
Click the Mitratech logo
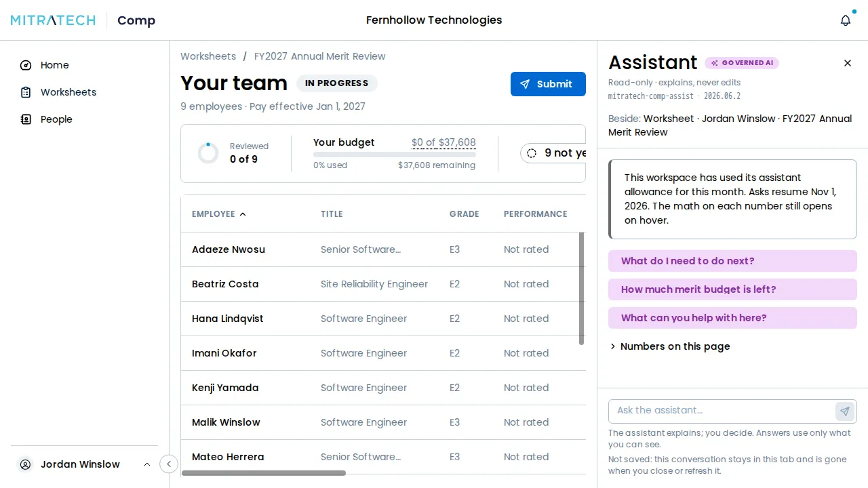pyautogui.click(x=53, y=20)
